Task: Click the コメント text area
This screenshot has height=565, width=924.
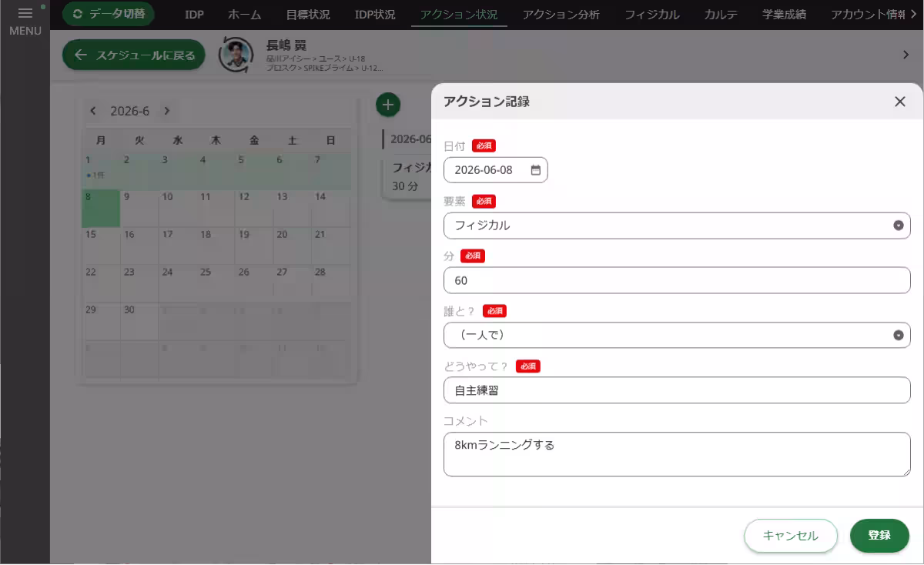Action: [x=677, y=454]
